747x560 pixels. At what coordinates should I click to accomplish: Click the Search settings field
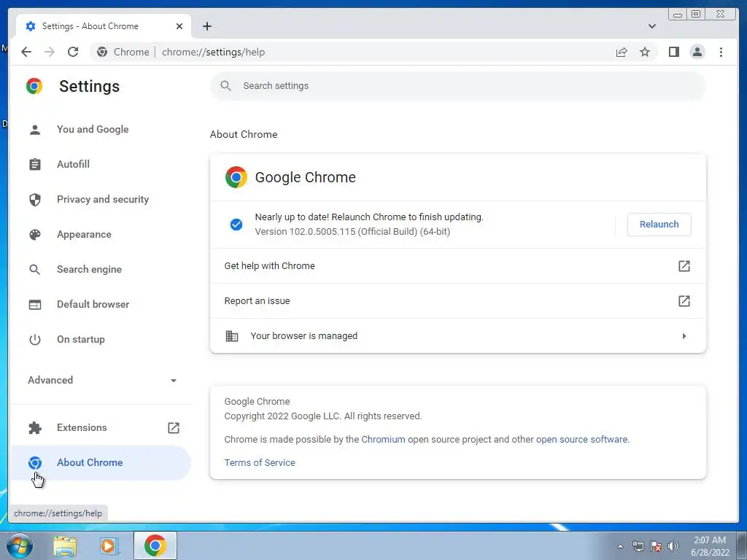coord(458,86)
